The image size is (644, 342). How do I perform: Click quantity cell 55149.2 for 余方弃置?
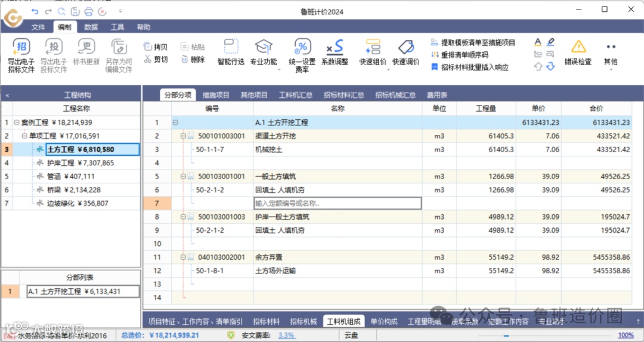(x=486, y=257)
